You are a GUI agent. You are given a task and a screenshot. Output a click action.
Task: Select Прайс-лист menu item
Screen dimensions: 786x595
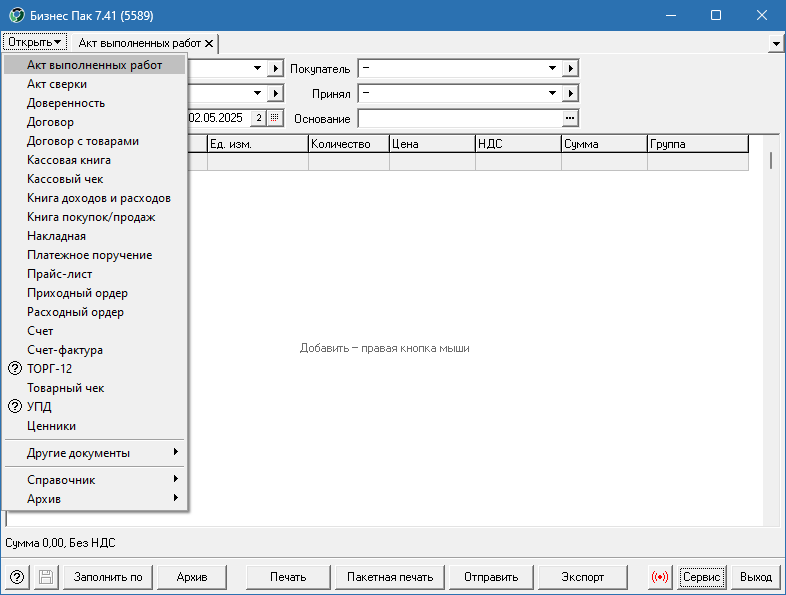(95, 274)
